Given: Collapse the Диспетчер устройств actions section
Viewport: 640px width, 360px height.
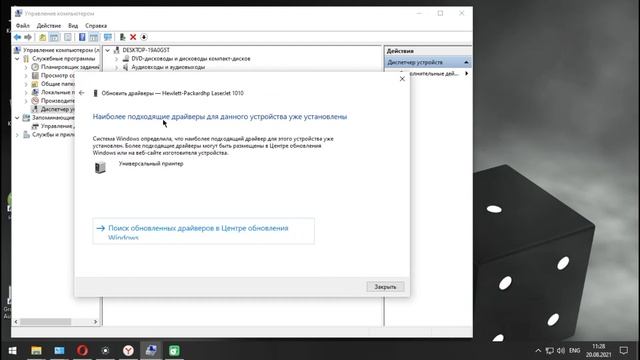Looking at the screenshot, I should tap(466, 62).
